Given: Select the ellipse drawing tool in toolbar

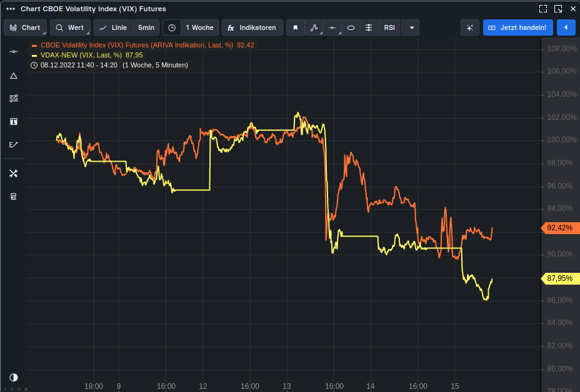Looking at the screenshot, I should click(x=351, y=27).
